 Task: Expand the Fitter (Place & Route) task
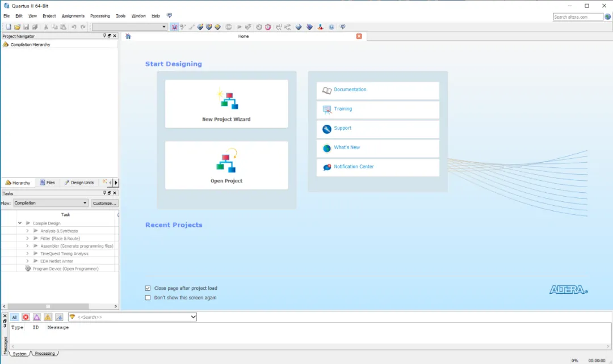[27, 238]
